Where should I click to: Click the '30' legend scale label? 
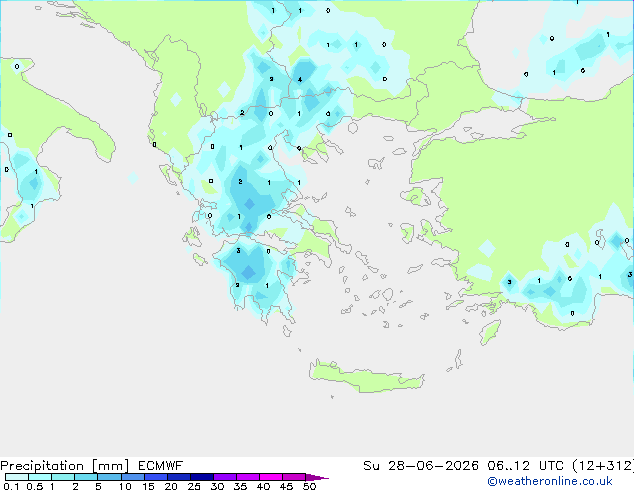[217, 486]
